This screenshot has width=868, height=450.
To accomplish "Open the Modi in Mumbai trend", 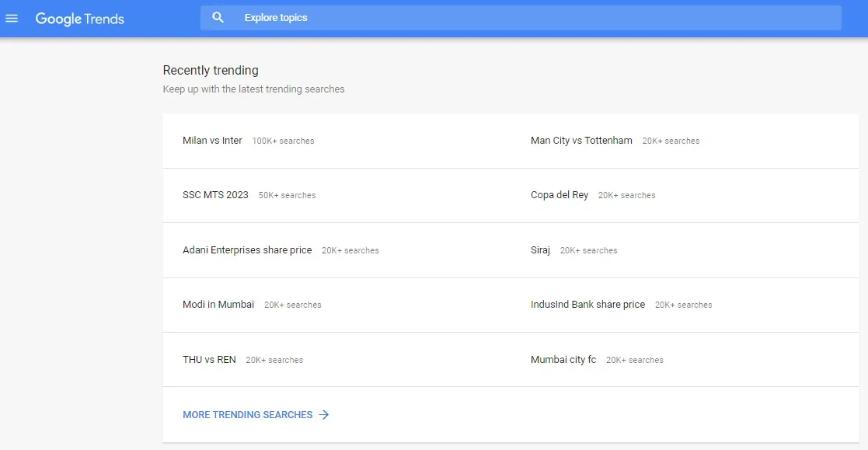I will tap(218, 305).
